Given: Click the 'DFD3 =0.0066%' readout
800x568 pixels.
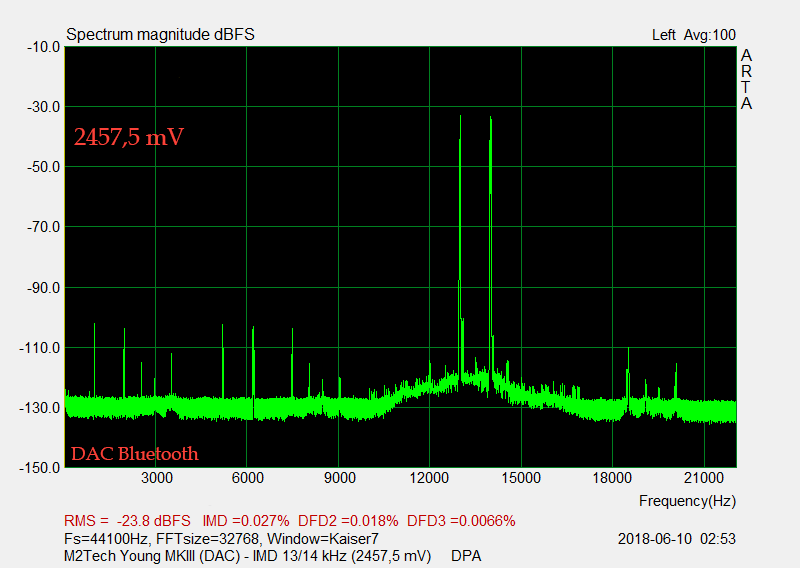Looking at the screenshot, I should tap(461, 521).
